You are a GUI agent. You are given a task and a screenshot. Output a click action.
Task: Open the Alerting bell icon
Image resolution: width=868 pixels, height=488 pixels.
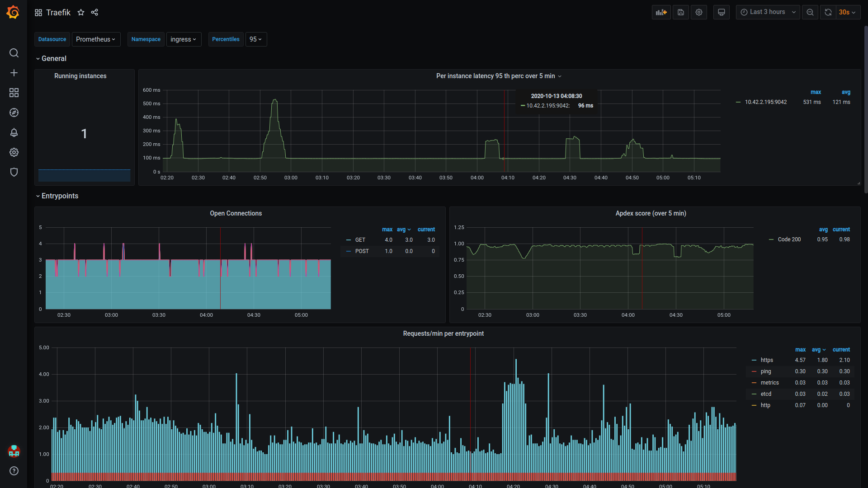[x=14, y=132]
